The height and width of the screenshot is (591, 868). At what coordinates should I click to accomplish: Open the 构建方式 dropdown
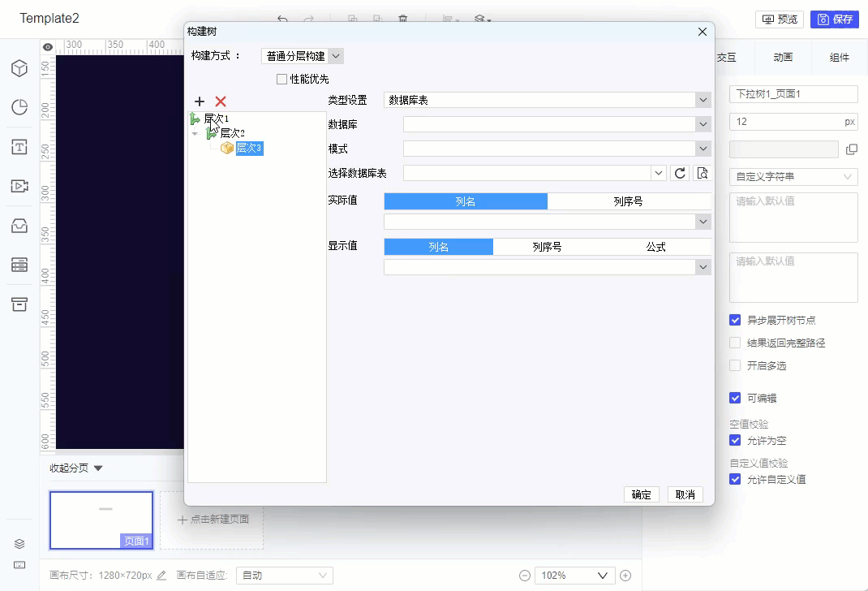(x=303, y=56)
